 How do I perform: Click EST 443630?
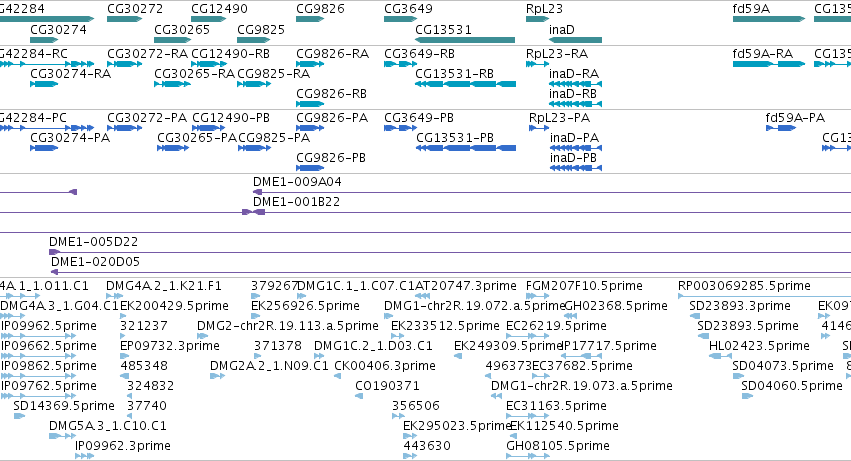427,446
